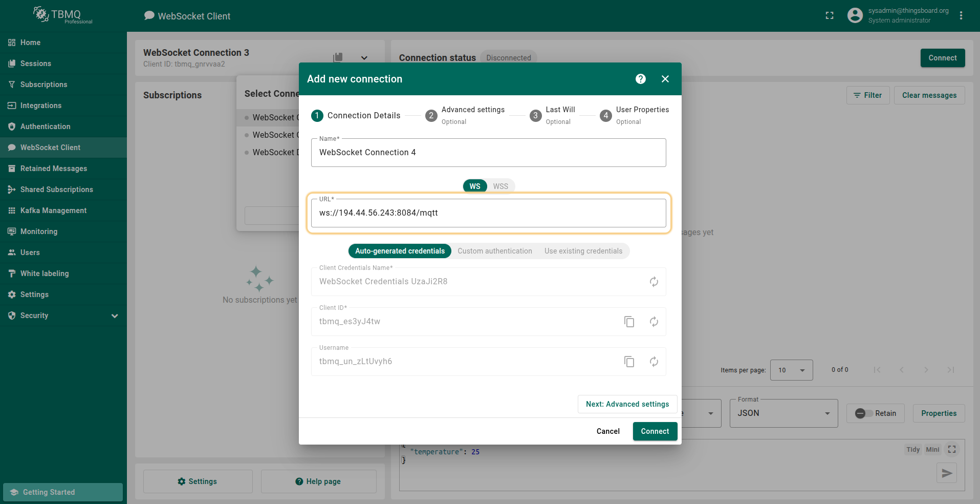Regenerate the Username value

click(654, 362)
